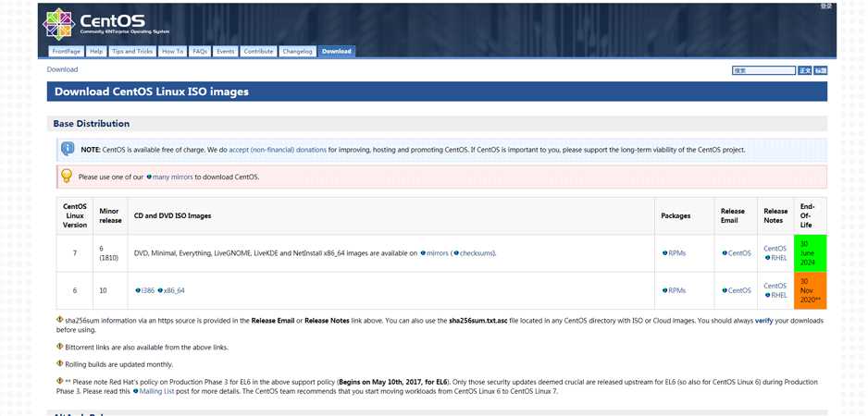Image resolution: width=868 pixels, height=416 pixels.
Task: Click the diamond bullet before Bittorrent links
Action: 60,347
